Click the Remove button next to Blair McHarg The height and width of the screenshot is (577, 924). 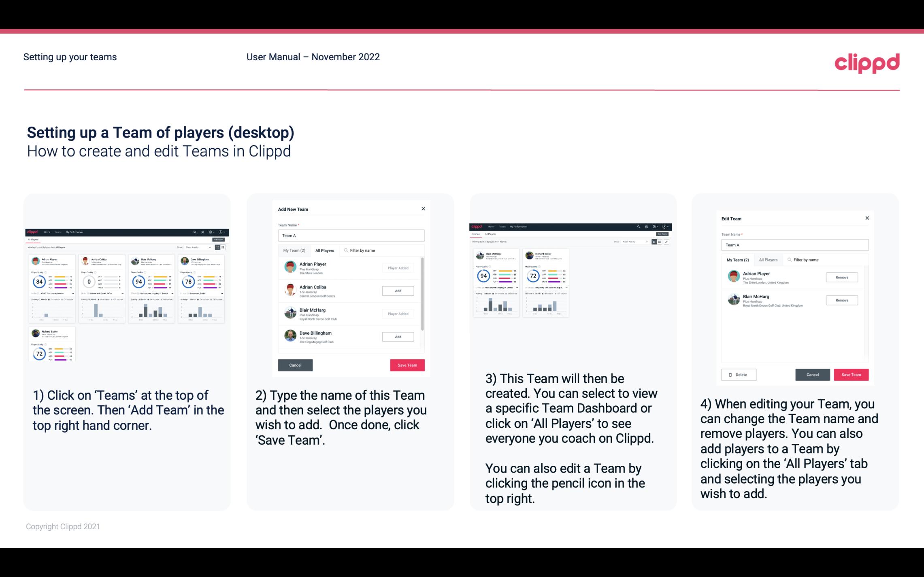pos(841,300)
